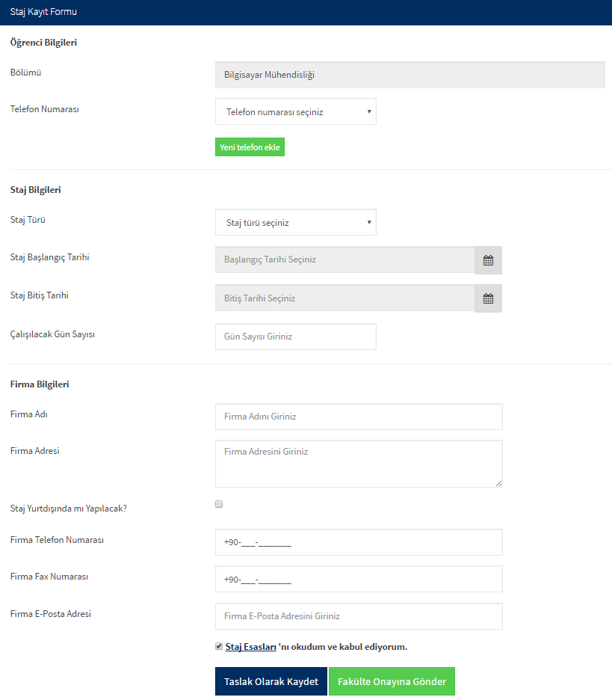
Task: Click Yeni telefon ekle button
Action: click(250, 147)
